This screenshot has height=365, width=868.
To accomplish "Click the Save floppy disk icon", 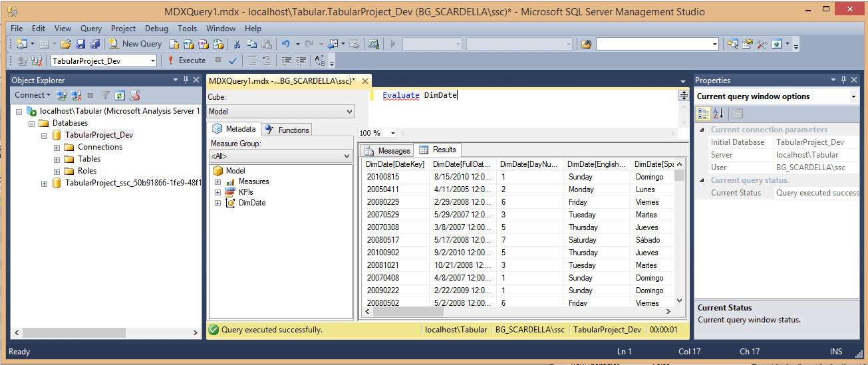I will [x=80, y=44].
